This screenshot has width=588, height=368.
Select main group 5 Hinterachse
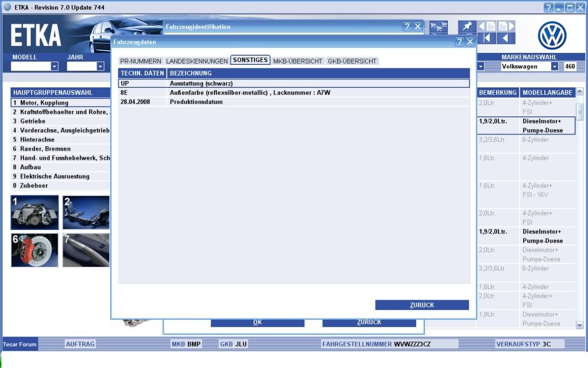point(61,139)
